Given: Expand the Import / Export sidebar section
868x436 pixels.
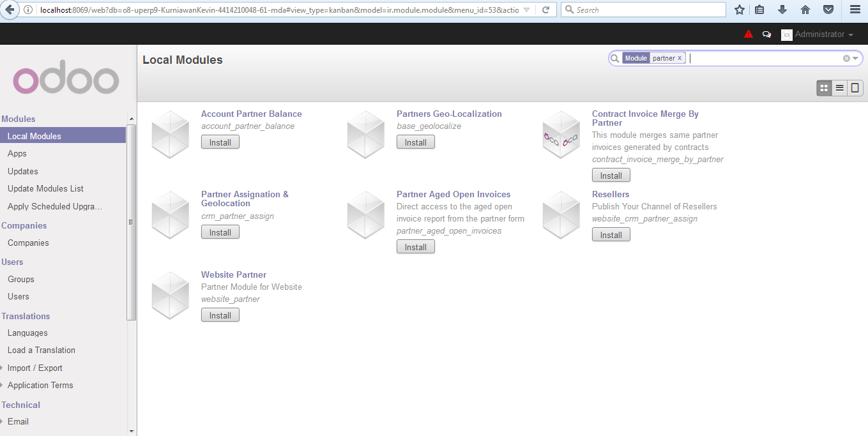Looking at the screenshot, I should click(x=35, y=368).
